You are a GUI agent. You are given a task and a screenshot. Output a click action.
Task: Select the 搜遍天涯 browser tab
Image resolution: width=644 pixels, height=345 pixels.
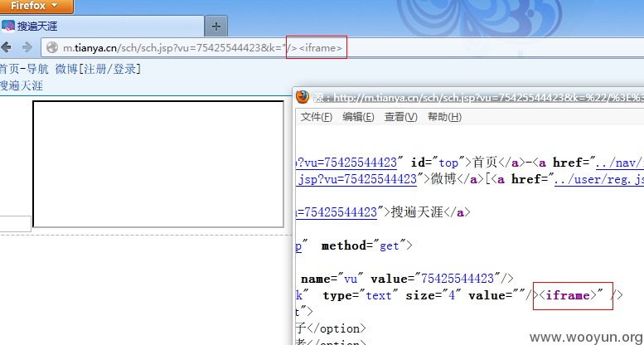coord(102,27)
